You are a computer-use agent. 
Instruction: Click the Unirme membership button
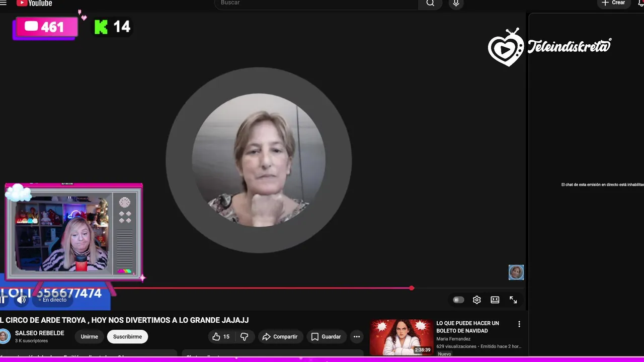click(90, 337)
